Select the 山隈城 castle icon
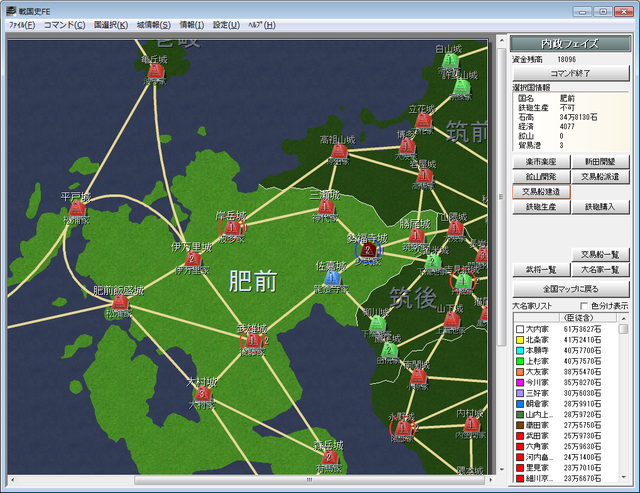The height and width of the screenshot is (493, 640). pyautogui.click(x=455, y=229)
